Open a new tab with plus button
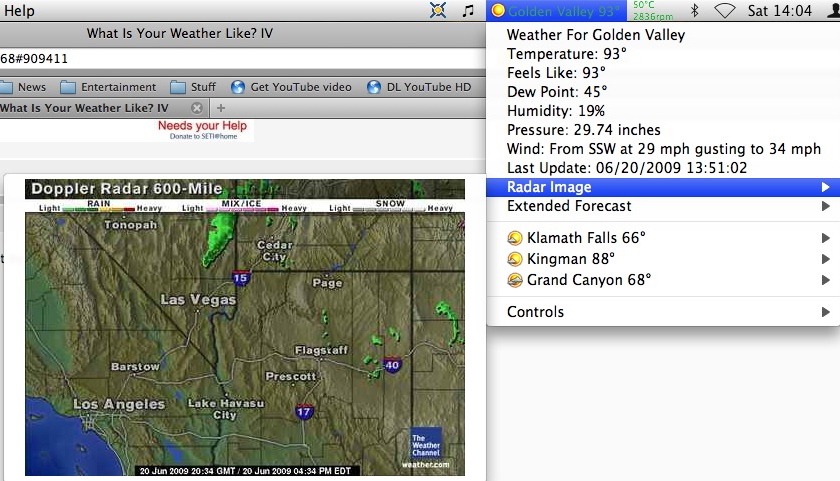This screenshot has height=481, width=840. (x=221, y=108)
